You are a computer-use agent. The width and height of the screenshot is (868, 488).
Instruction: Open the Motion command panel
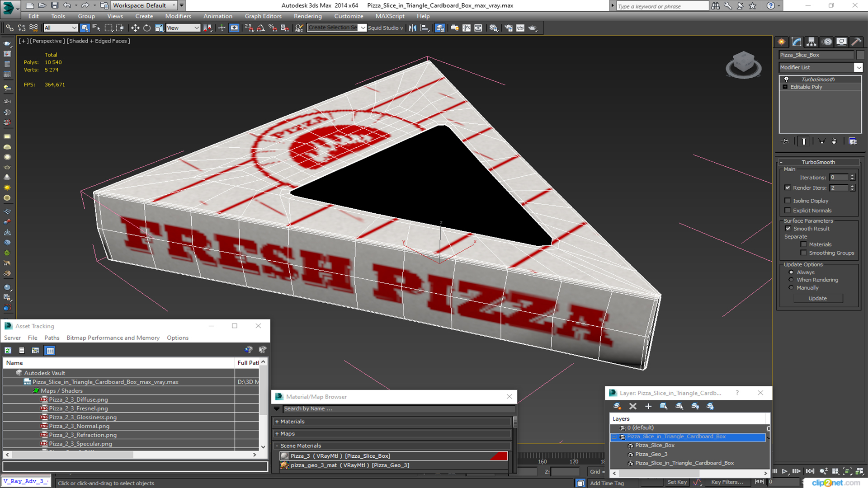827,42
